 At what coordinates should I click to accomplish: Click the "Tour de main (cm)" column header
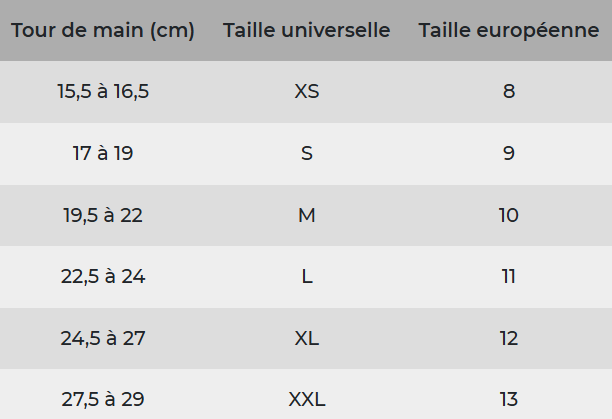pyautogui.click(x=103, y=30)
